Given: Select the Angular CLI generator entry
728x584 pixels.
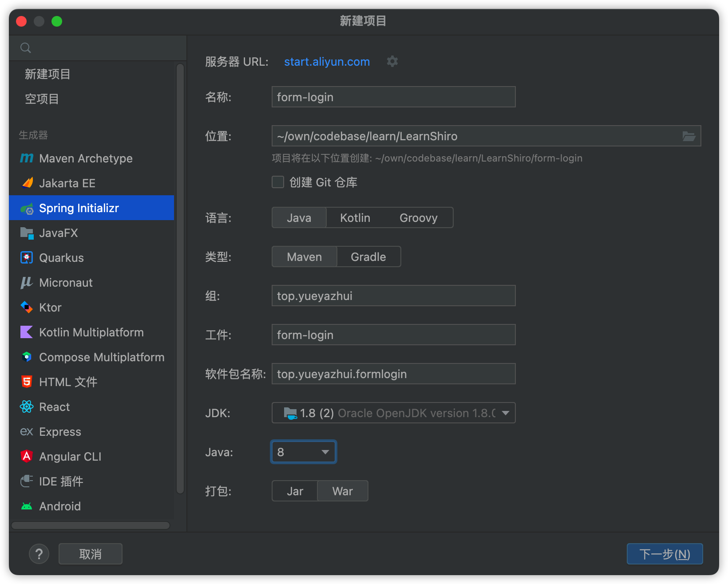Looking at the screenshot, I should pos(91,456).
